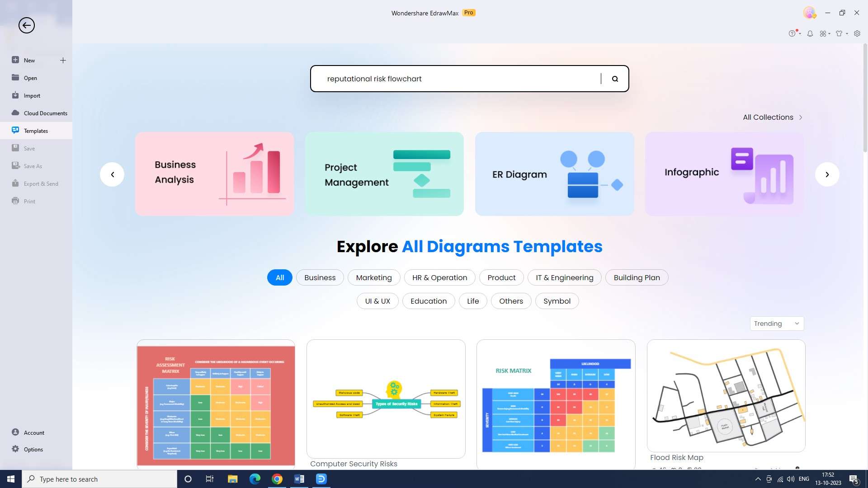This screenshot has height=488, width=868.
Task: Open Account in the sidebar
Action: coord(34,432)
